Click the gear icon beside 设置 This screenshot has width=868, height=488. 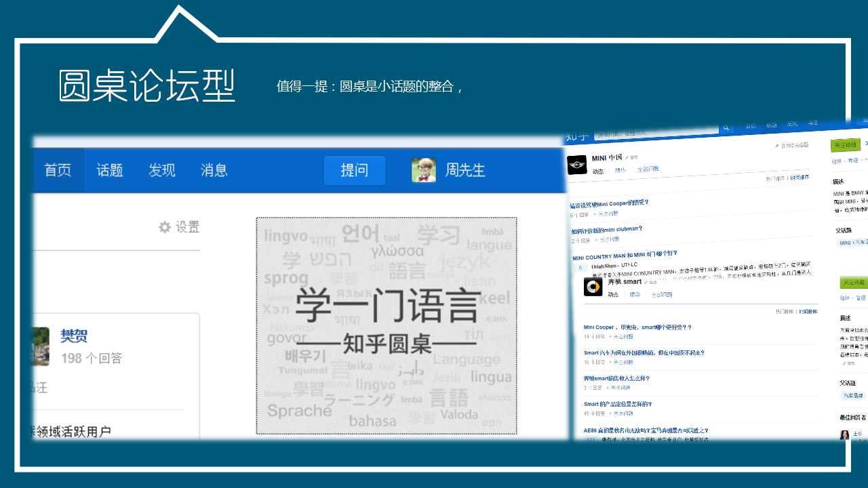pyautogui.click(x=165, y=227)
